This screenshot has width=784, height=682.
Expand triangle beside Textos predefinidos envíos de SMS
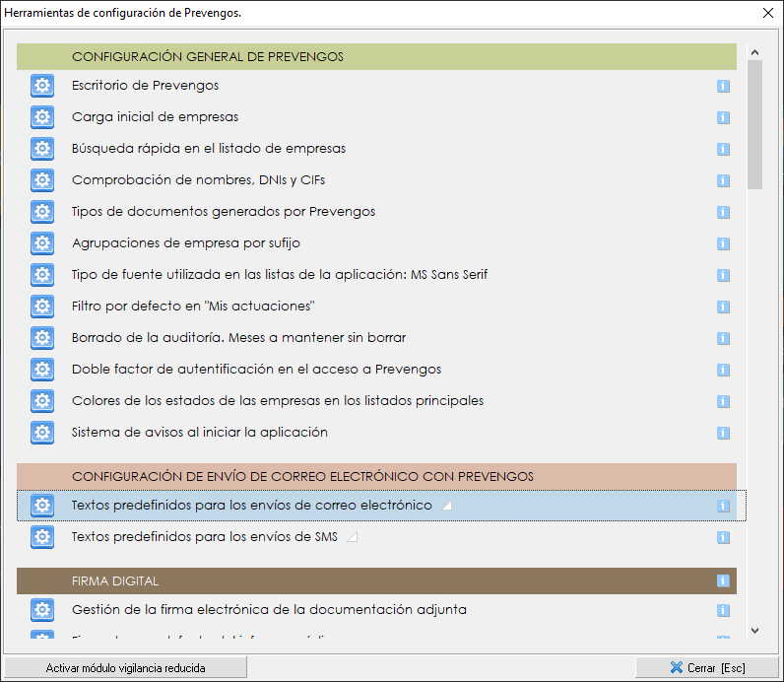coord(352,538)
